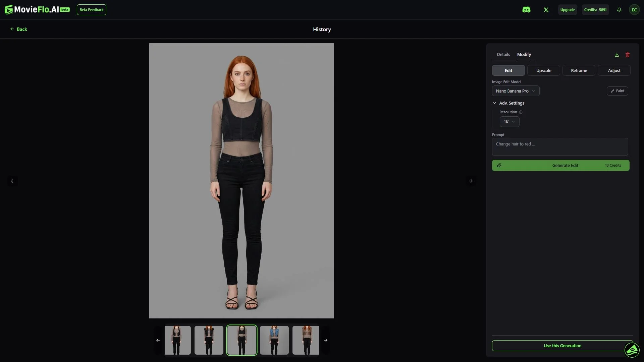Screen dimensions: 644x362
Task: Open notifications bell
Action: (x=619, y=9)
